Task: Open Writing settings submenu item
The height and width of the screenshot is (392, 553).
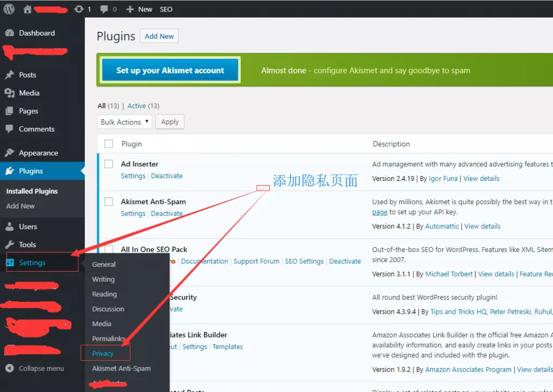Action: 103,279
